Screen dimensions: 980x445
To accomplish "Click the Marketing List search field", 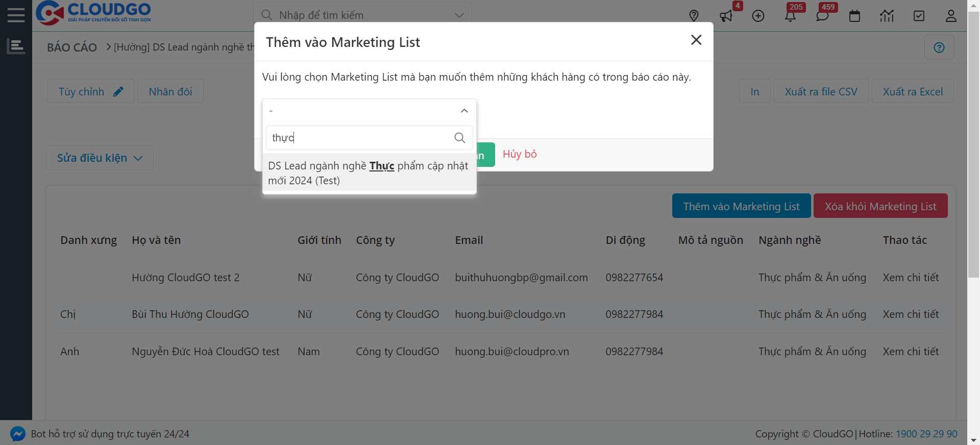I will point(360,138).
